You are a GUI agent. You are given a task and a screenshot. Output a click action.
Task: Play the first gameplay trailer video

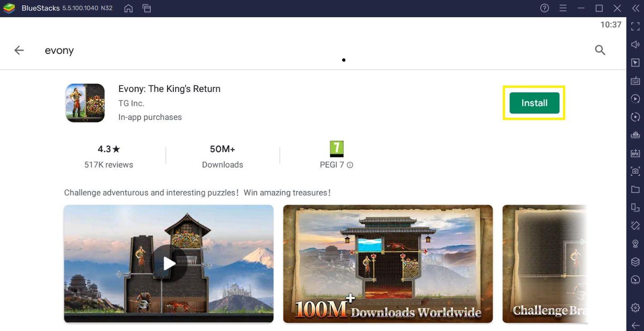click(x=168, y=263)
